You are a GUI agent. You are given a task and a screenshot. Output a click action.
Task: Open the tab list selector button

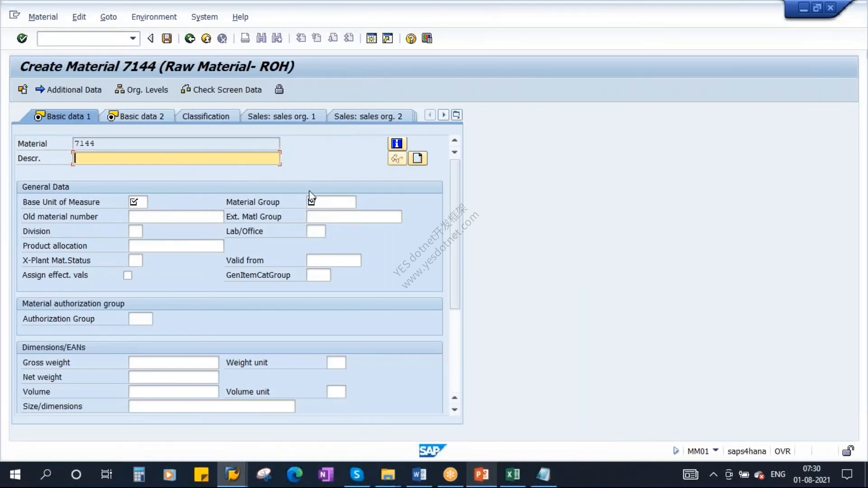[456, 115]
